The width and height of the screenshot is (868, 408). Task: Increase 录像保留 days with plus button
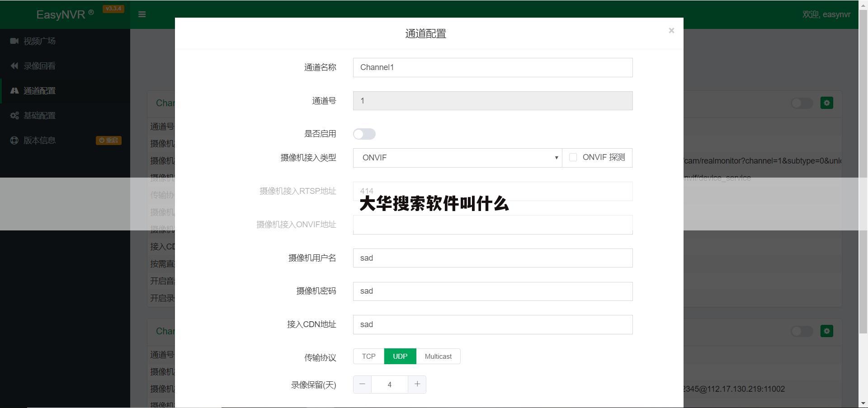point(417,385)
